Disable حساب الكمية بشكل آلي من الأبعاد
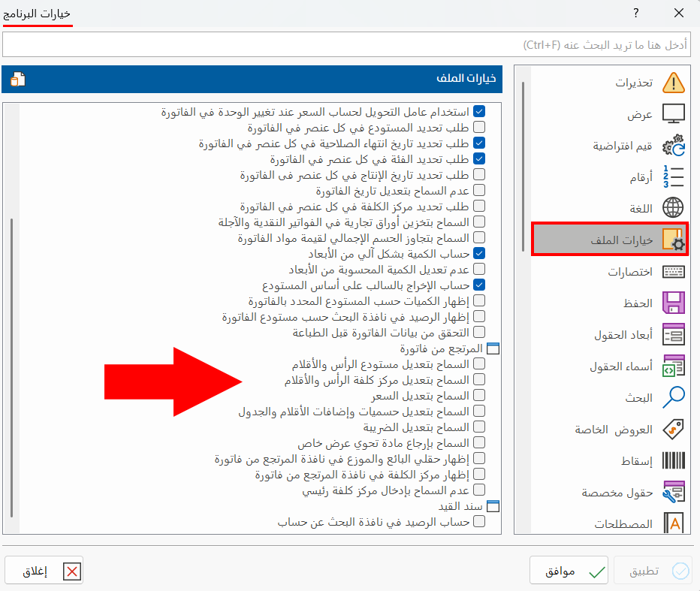Image resolution: width=700 pixels, height=591 pixels. (x=479, y=253)
